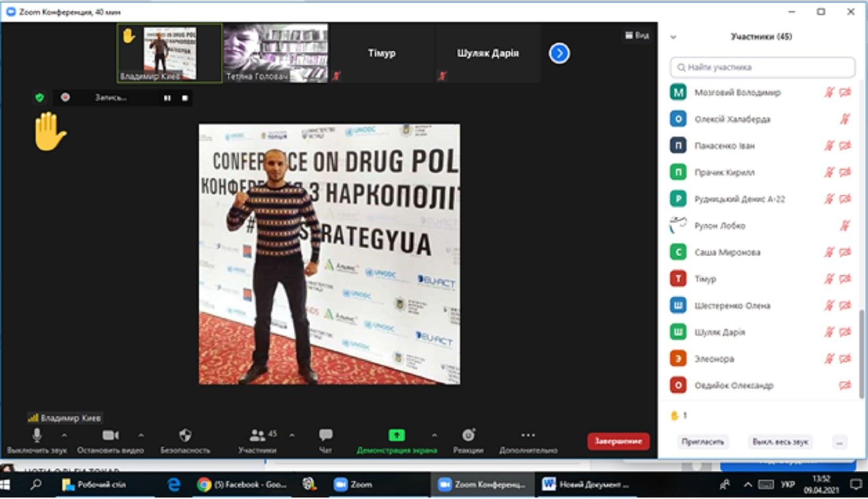Click the green encryption shield icon
868x499 pixels.
point(39,98)
